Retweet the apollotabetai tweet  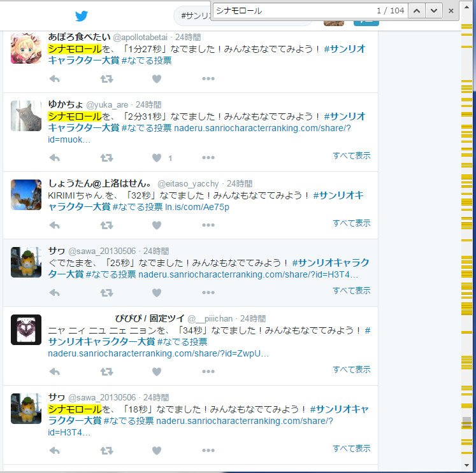(x=106, y=79)
